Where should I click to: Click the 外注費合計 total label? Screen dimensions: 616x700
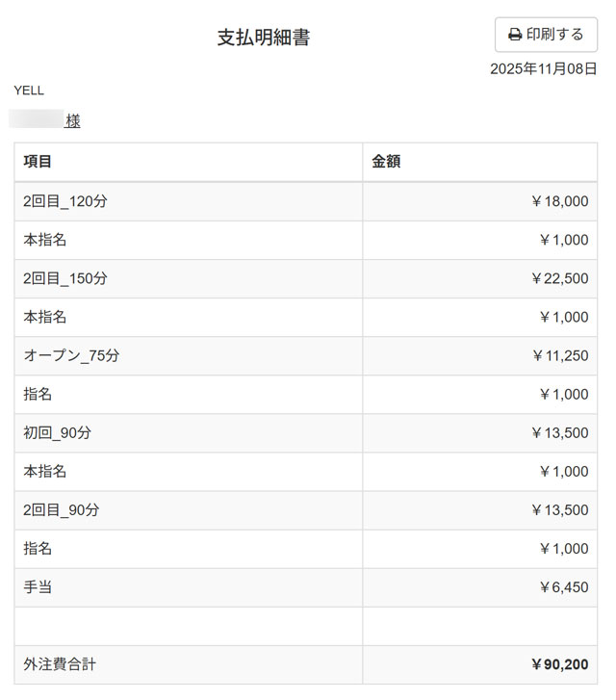point(60,664)
